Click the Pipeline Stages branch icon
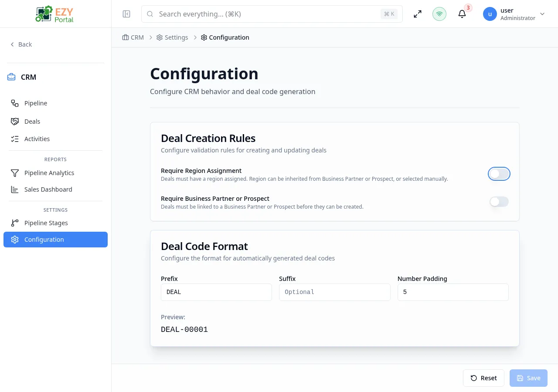This screenshot has width=558, height=392. 15,223
